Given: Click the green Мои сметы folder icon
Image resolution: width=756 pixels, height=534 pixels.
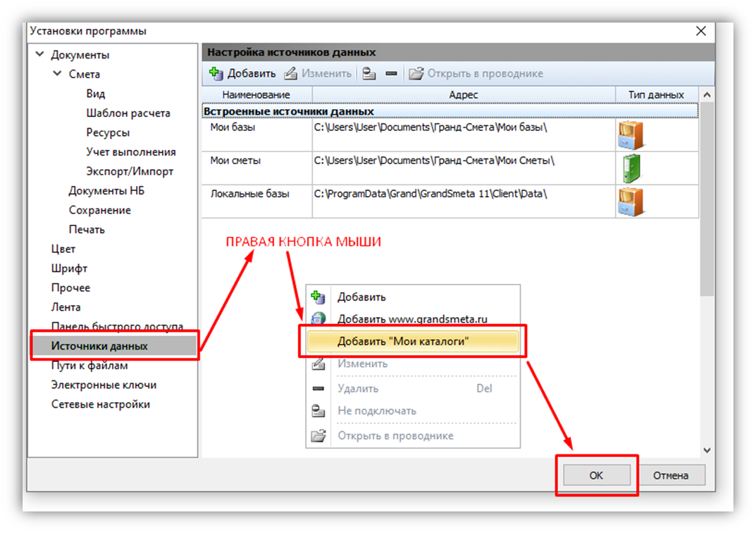Looking at the screenshot, I should (631, 168).
